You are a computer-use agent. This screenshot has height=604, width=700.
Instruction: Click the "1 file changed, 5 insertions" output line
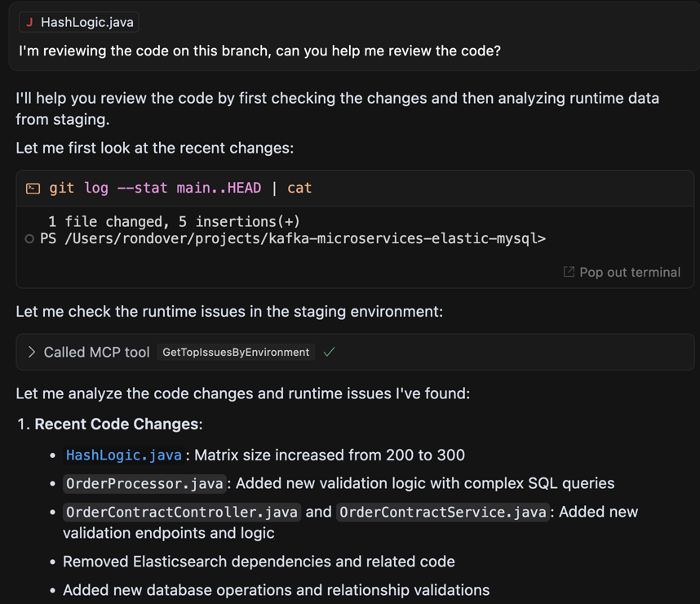pyautogui.click(x=174, y=221)
